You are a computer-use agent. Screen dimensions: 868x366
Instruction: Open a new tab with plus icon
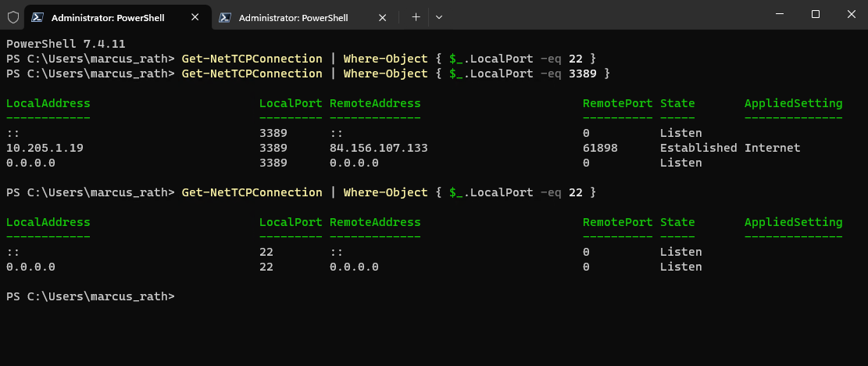coord(416,17)
